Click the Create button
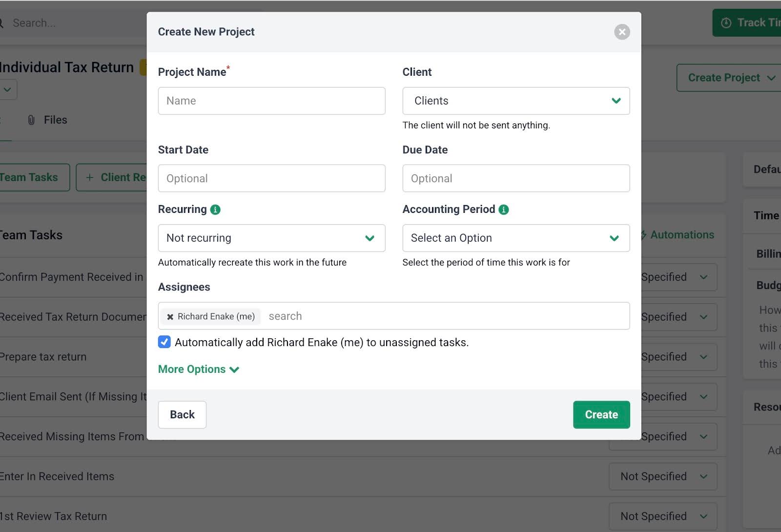 [601, 414]
